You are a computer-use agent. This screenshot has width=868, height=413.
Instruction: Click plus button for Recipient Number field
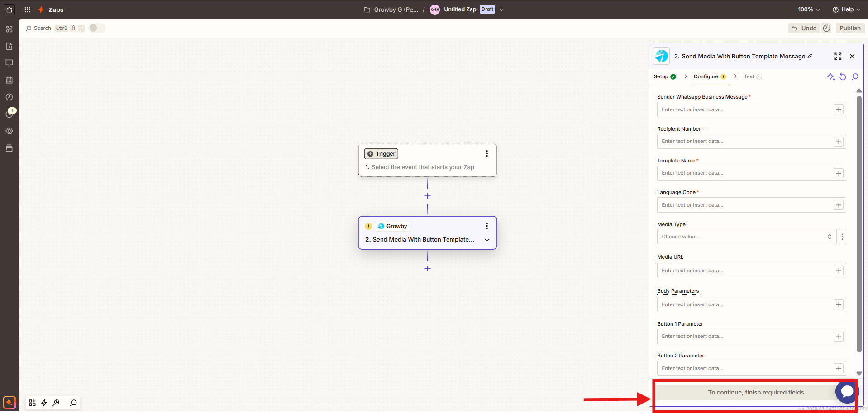click(839, 142)
